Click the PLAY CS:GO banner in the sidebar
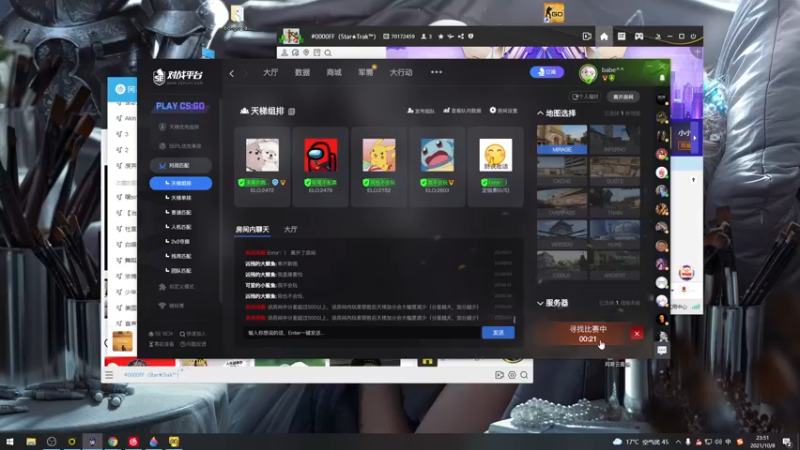The image size is (800, 450). point(180,106)
